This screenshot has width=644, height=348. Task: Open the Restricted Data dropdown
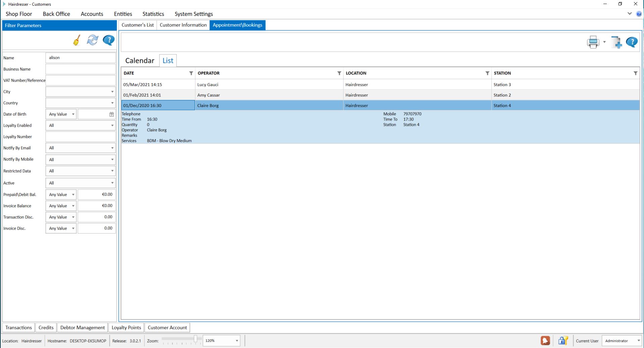(x=80, y=171)
